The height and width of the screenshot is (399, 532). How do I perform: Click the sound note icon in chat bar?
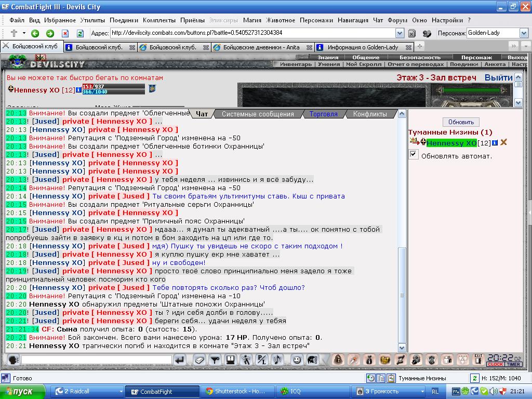[277, 360]
